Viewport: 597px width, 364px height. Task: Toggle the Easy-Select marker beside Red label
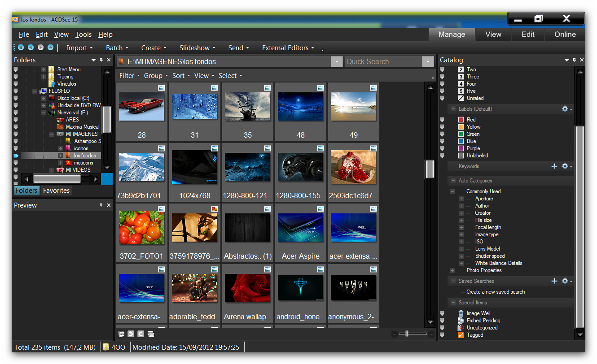click(x=442, y=120)
